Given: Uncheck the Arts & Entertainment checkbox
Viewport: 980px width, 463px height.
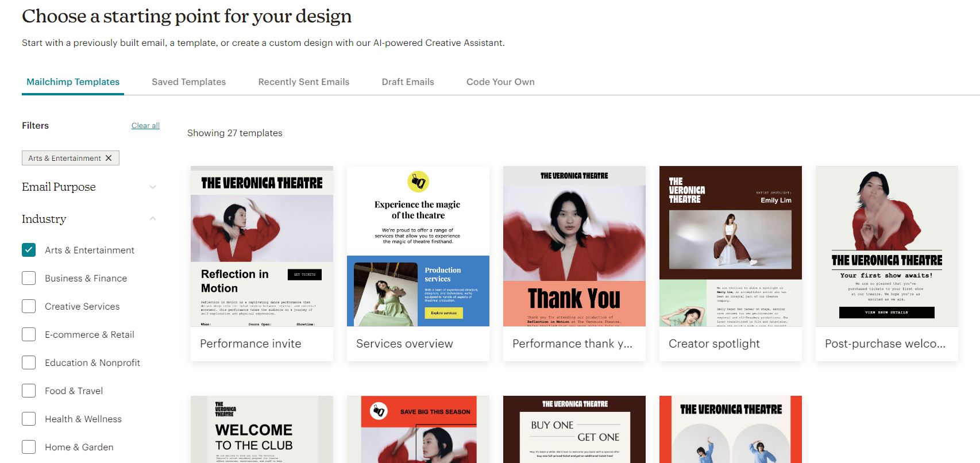Looking at the screenshot, I should tap(29, 250).
